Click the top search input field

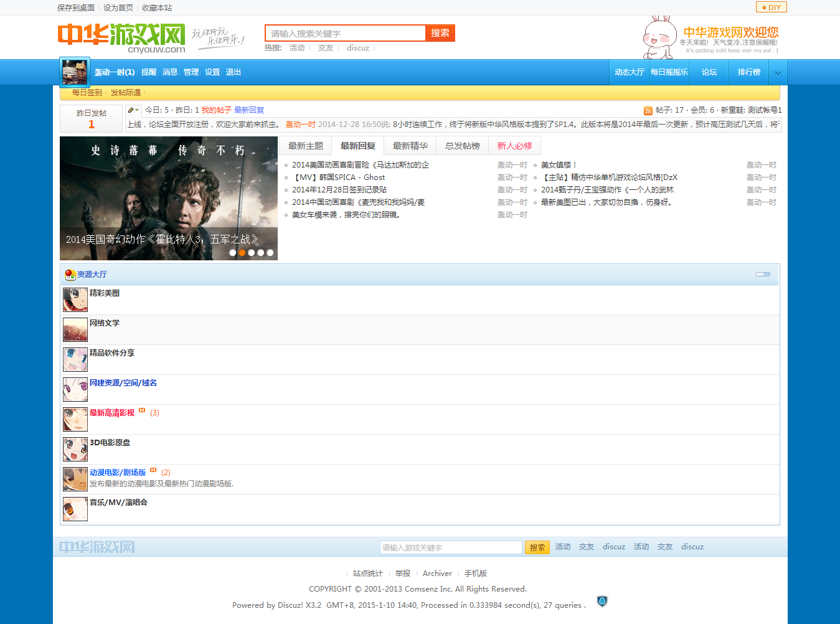[346, 33]
